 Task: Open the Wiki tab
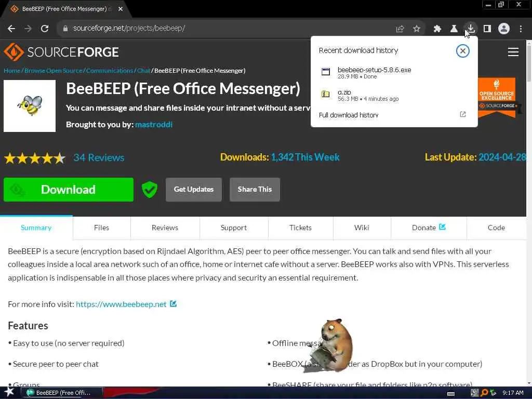click(x=362, y=228)
